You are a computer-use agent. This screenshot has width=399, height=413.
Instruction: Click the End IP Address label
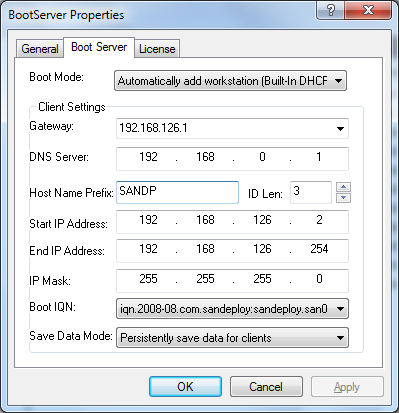pyautogui.click(x=67, y=251)
